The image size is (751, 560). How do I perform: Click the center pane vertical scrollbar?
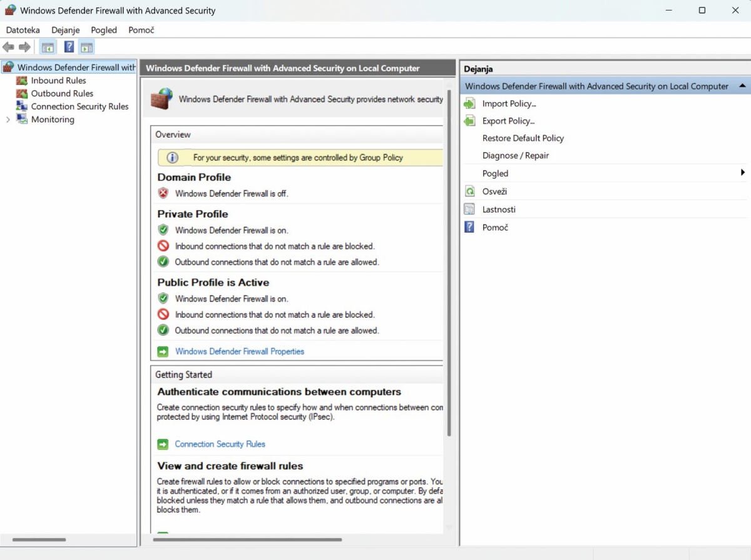point(449,257)
